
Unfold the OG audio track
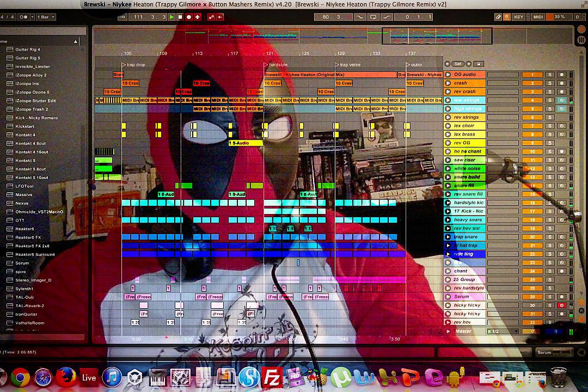pyautogui.click(x=448, y=75)
